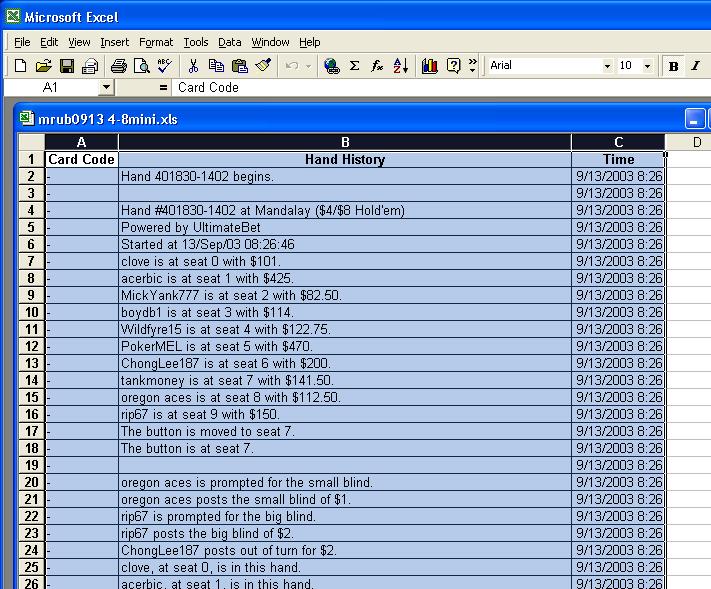Click the Print icon
Viewport: 711px width, 589px height.
pos(118,66)
